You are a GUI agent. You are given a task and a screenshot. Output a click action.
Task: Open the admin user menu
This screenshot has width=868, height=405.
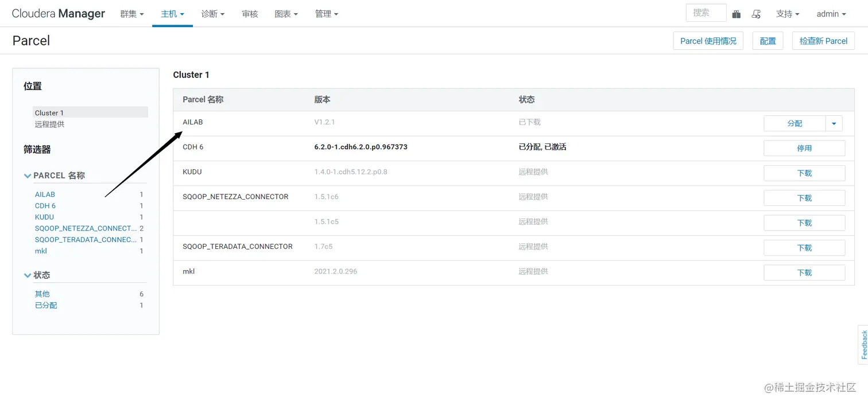tap(831, 14)
